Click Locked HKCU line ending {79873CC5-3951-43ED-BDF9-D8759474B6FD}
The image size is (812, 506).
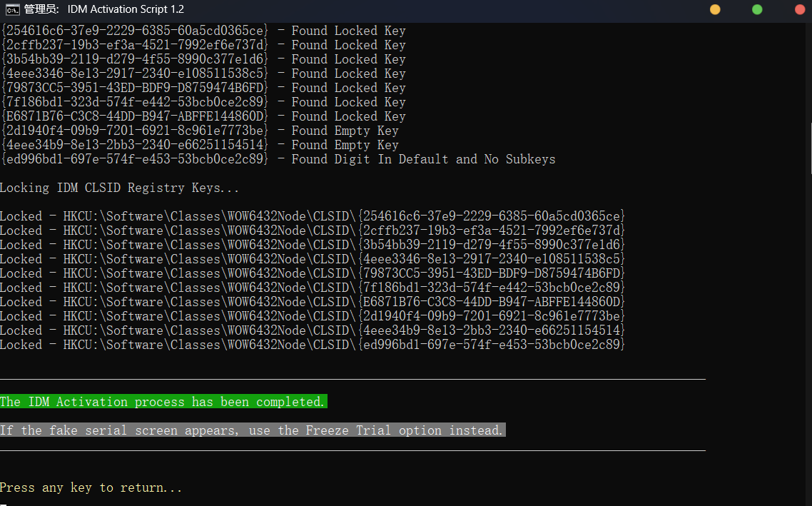coord(313,273)
